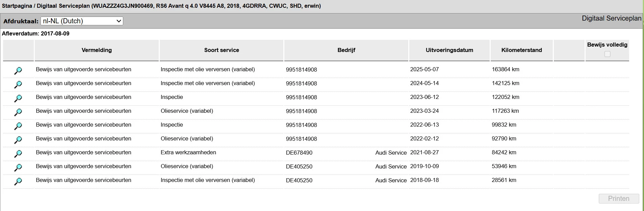This screenshot has width=644, height=211.
Task: Open the Afdruktaal language dropdown
Action: pyautogui.click(x=82, y=21)
